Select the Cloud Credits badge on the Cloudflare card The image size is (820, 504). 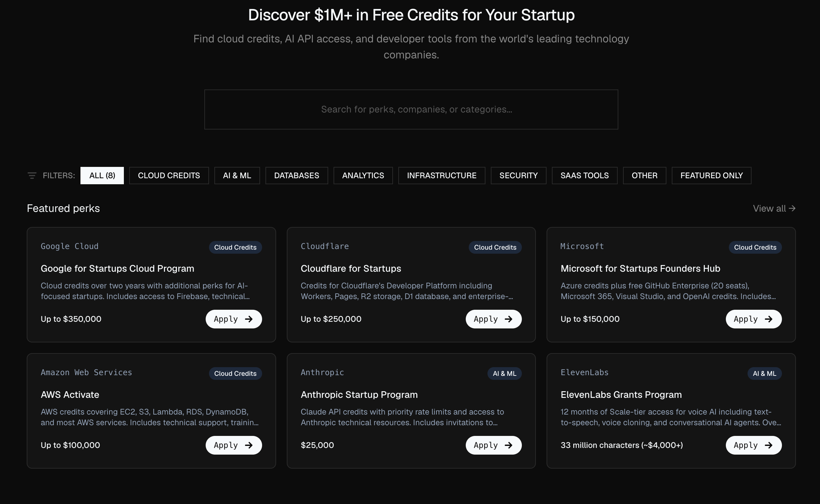pos(495,247)
